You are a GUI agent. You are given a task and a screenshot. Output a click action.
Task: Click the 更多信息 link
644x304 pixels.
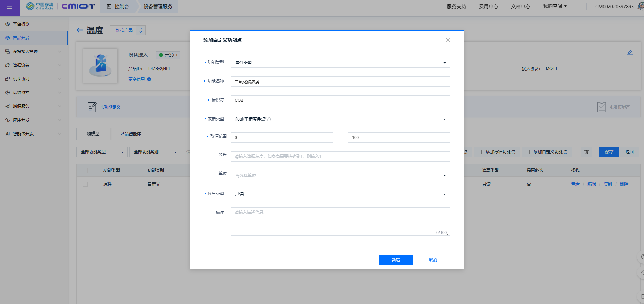pos(137,79)
